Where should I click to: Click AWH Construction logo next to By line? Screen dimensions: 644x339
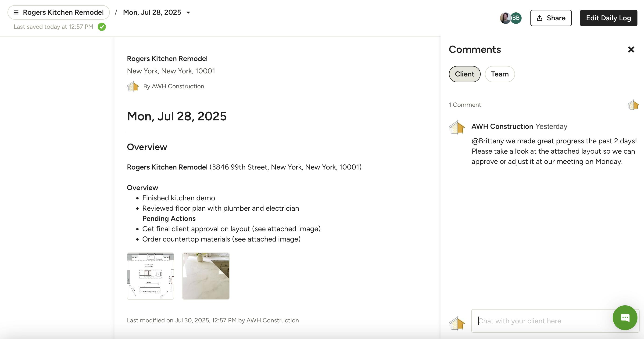coord(133,86)
